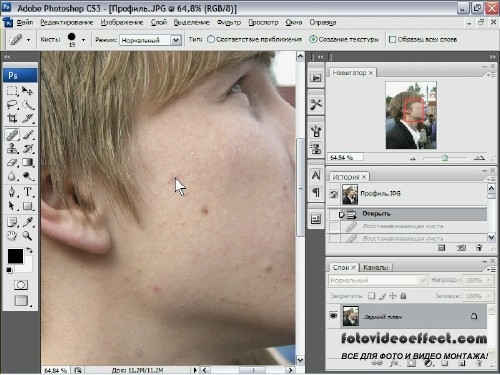500x375 pixels.
Task: Toggle Quick Mask mode
Action: tap(21, 285)
